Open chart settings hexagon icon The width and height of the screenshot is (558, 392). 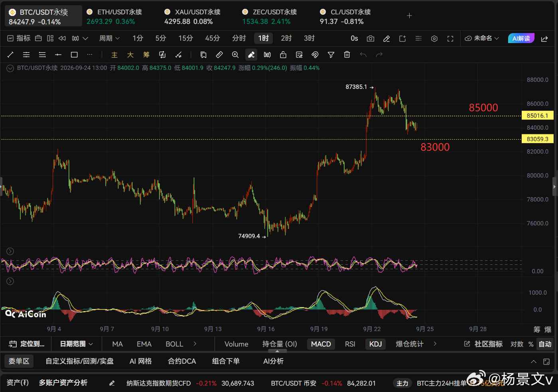[434, 38]
